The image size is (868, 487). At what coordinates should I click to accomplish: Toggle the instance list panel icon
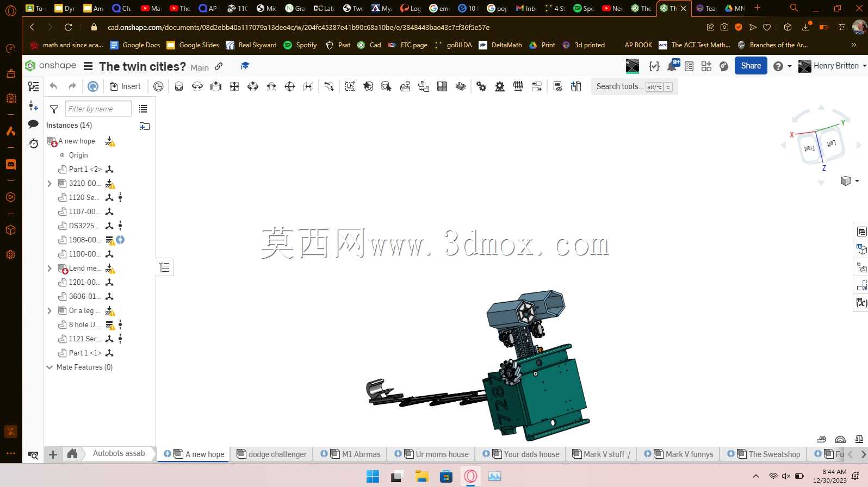33,86
